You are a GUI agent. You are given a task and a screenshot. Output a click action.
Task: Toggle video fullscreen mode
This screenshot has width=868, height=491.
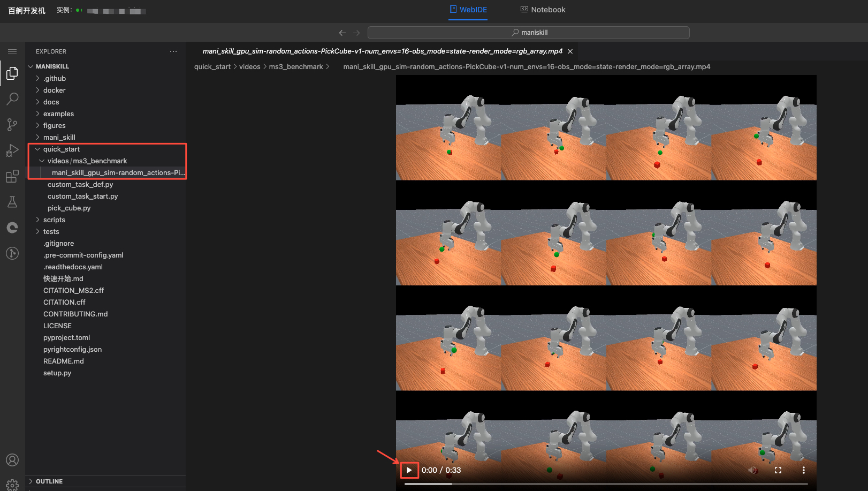coord(778,470)
